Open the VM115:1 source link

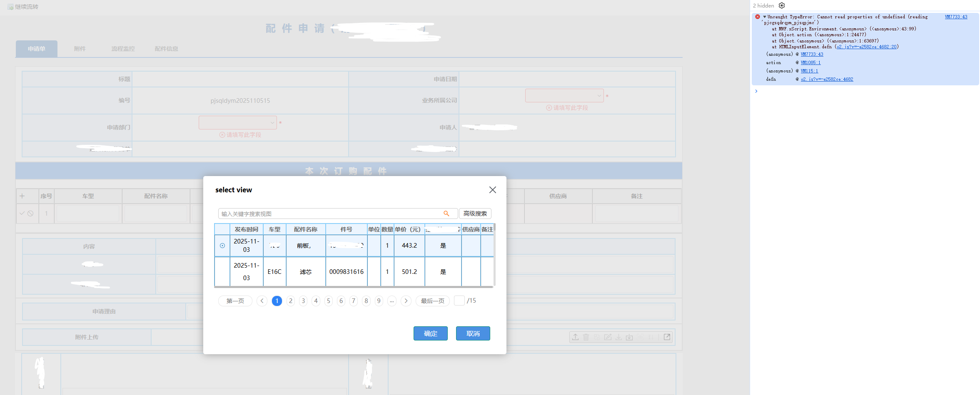click(809, 71)
